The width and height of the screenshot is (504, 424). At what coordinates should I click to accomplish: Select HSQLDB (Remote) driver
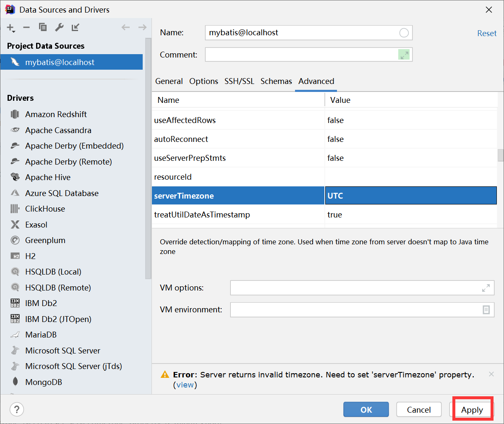pos(58,288)
